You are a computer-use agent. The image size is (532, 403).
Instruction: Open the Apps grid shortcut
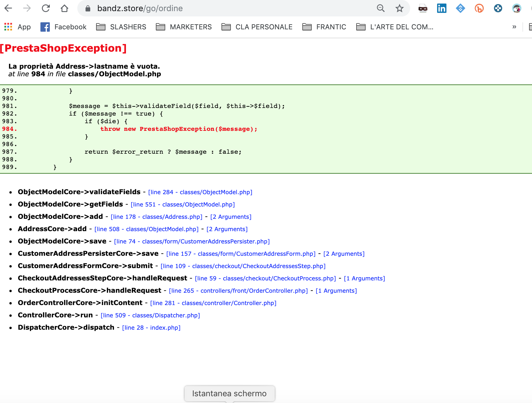[17, 27]
